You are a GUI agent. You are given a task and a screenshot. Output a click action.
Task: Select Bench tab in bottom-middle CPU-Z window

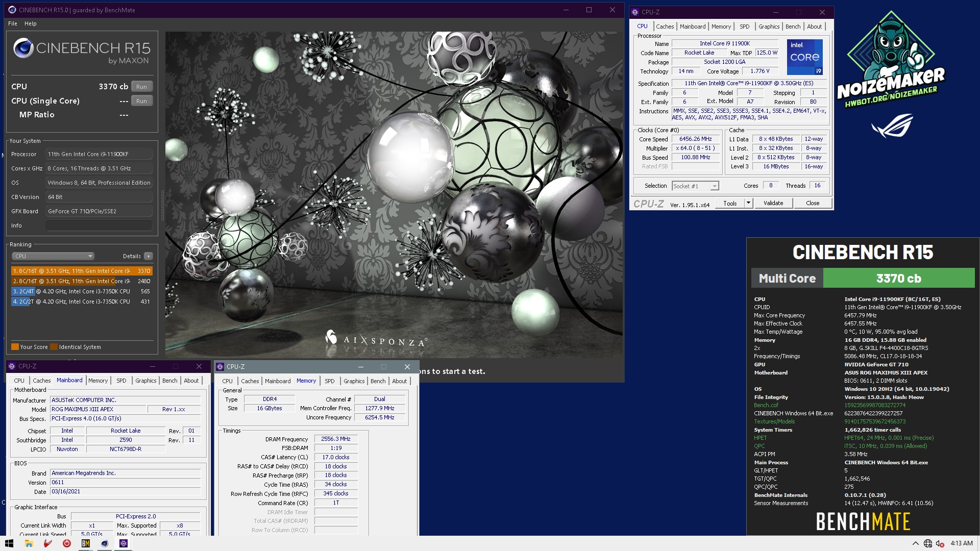378,381
